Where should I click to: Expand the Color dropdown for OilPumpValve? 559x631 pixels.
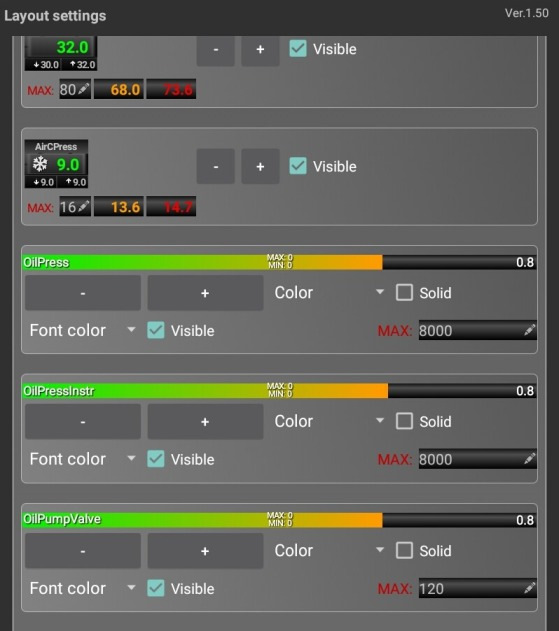(329, 550)
